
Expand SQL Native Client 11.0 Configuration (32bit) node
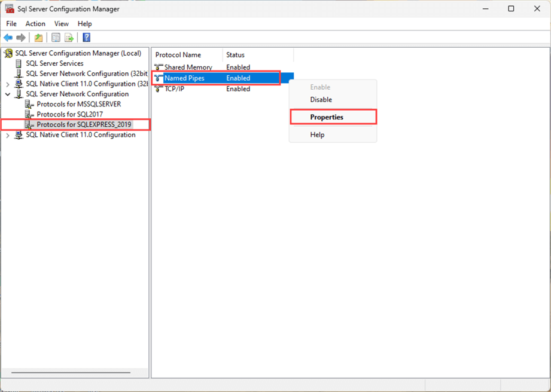[x=8, y=84]
